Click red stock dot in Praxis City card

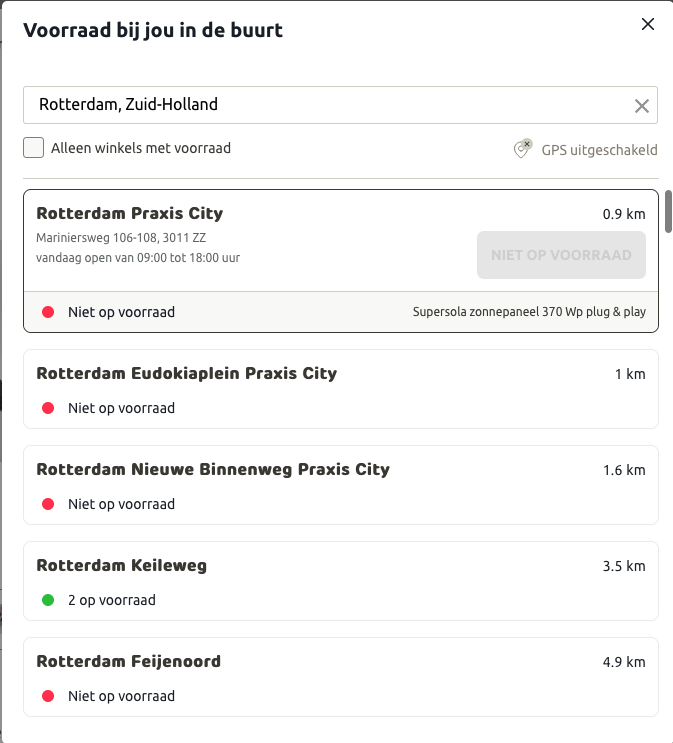47,312
